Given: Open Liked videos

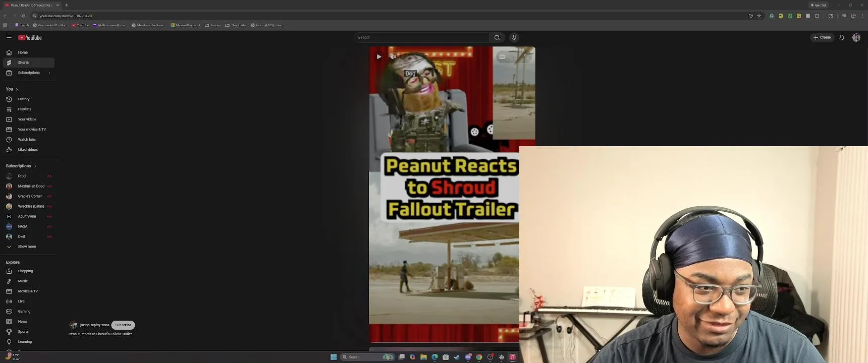Looking at the screenshot, I should tap(29, 150).
